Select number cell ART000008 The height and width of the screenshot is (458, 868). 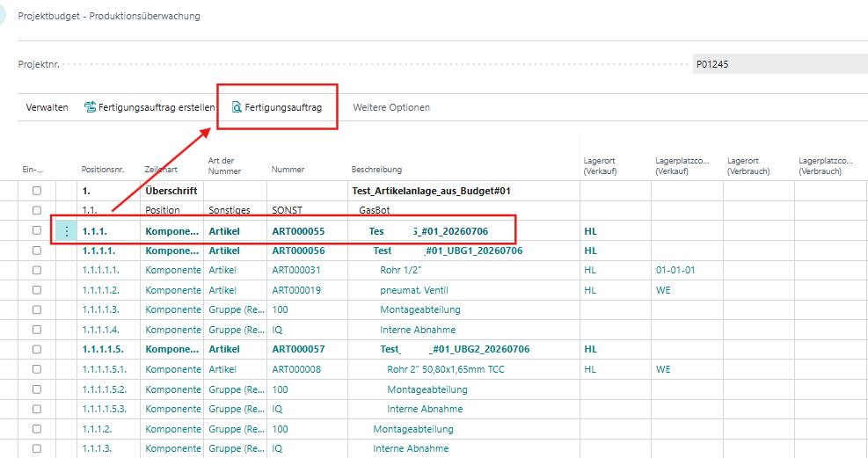296,369
